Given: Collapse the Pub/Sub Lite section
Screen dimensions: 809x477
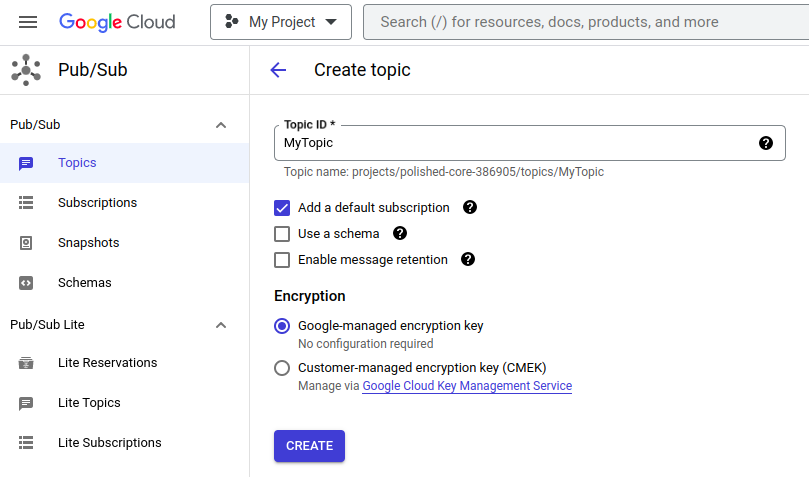Looking at the screenshot, I should [x=221, y=325].
